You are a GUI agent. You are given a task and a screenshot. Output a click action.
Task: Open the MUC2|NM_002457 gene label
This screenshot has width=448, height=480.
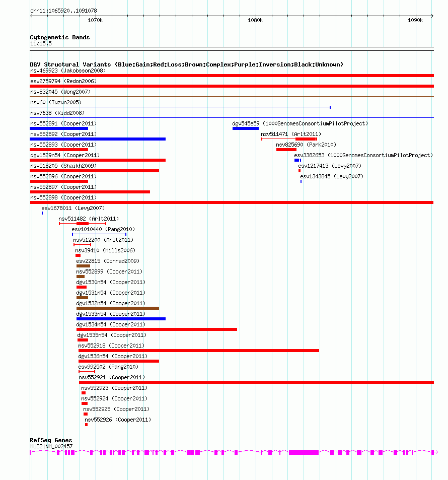tap(51, 446)
